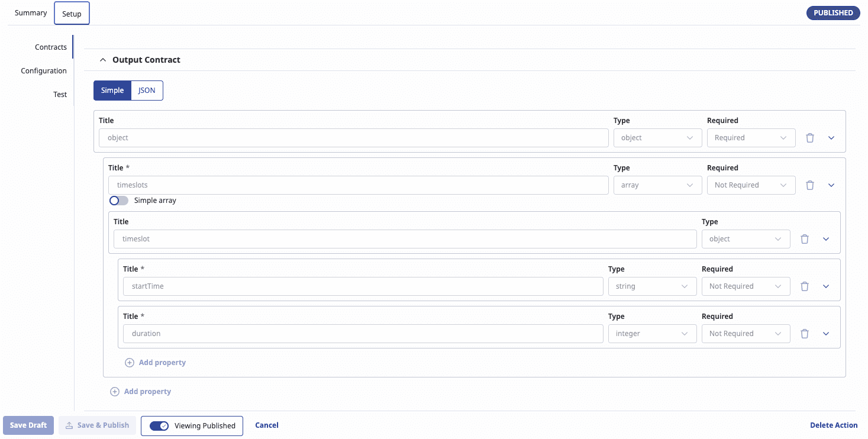Delete the timeslot object row
The image size is (868, 439).
[805, 238]
